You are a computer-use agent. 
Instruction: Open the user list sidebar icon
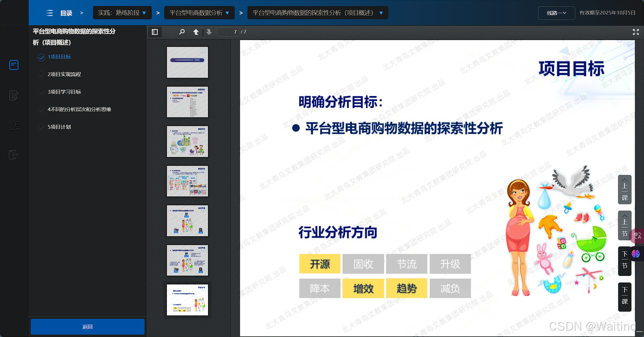tap(14, 125)
